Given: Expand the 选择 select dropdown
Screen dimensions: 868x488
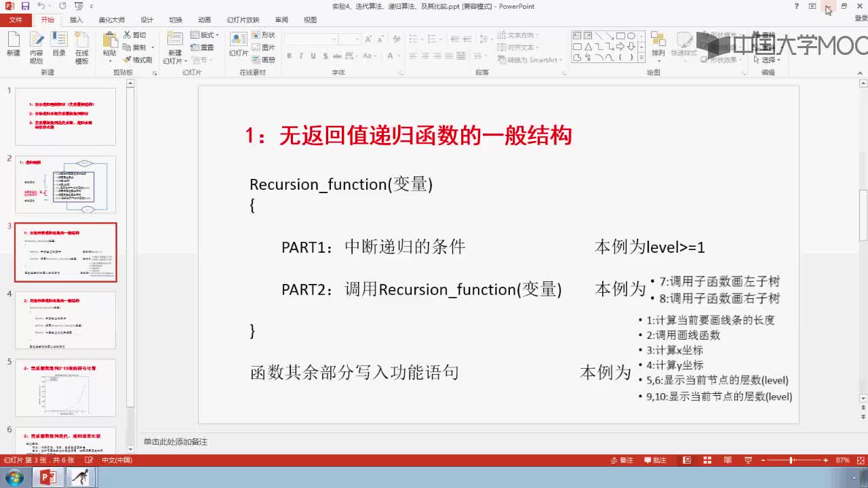Looking at the screenshot, I should 768,60.
